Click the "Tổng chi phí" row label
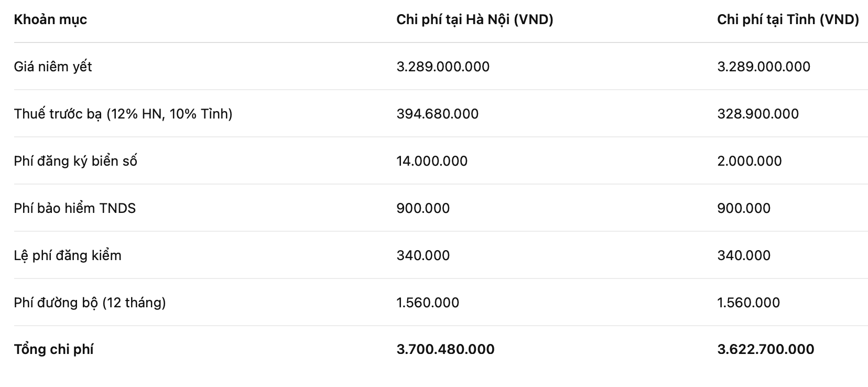This screenshot has height=387, width=868. 53,350
